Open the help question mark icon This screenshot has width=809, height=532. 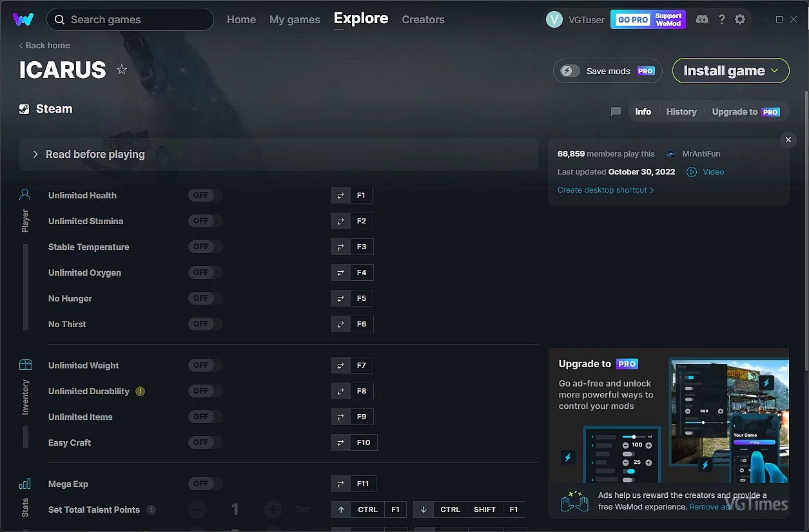(722, 19)
